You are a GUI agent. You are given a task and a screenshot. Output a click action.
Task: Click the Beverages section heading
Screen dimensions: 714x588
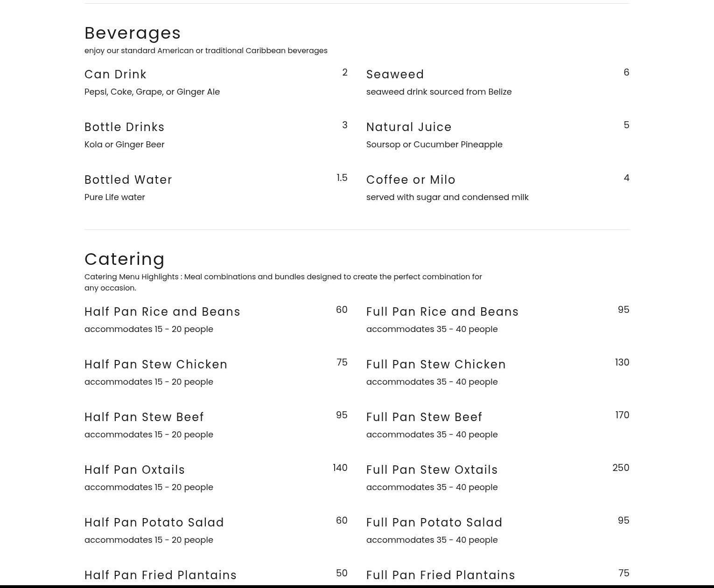(133, 33)
